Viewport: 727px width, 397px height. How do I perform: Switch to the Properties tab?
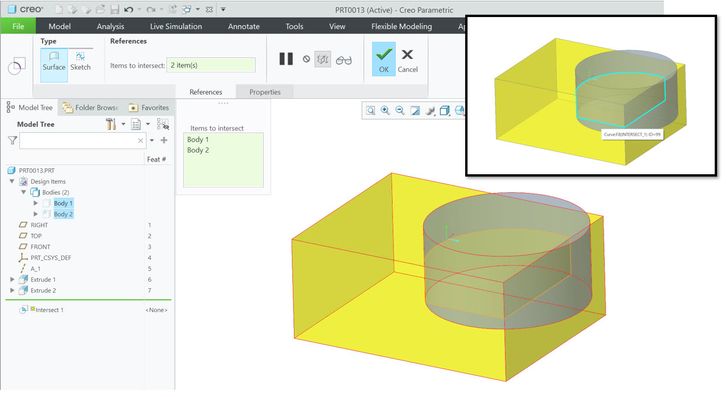(x=265, y=92)
